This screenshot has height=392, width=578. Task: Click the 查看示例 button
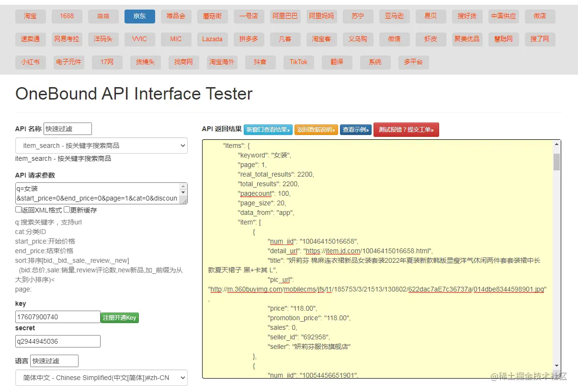click(356, 130)
